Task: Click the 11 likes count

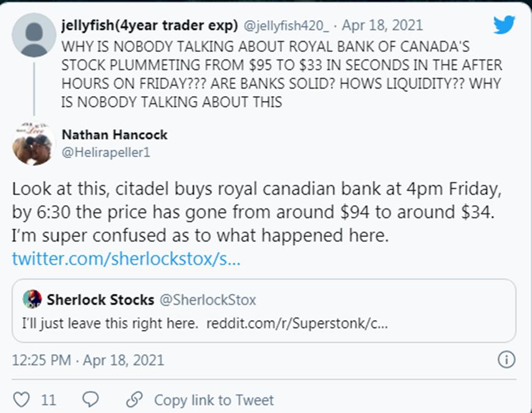Action: 49,400
